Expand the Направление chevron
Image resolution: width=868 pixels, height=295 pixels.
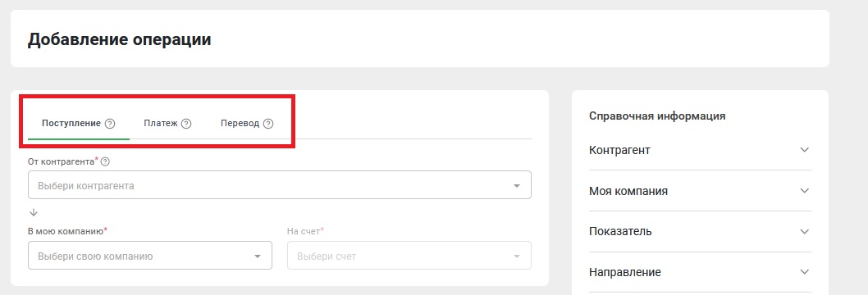point(805,272)
